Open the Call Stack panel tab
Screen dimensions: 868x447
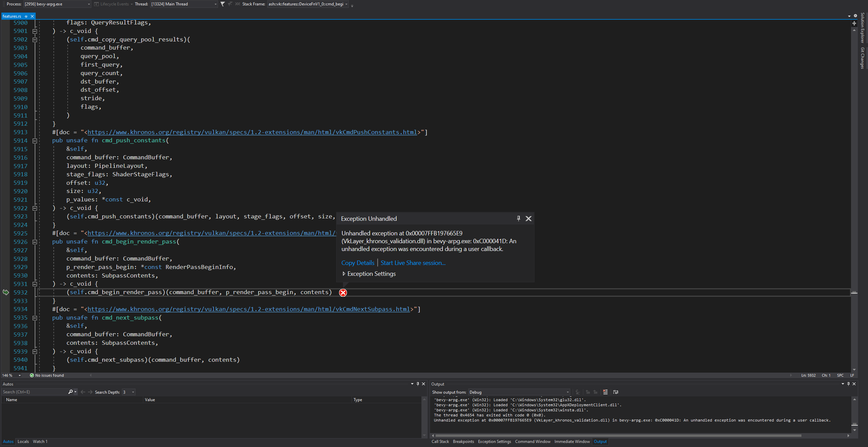tap(440, 441)
